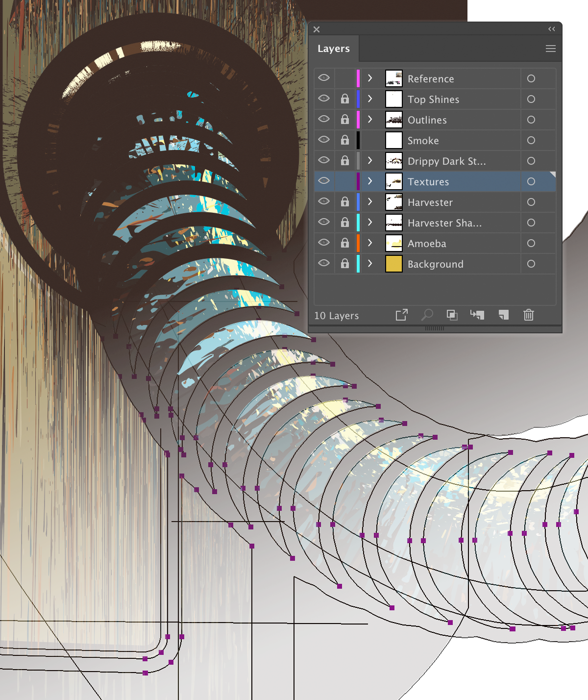This screenshot has width=588, height=700.
Task: Unlock the Outlines layer
Action: click(x=345, y=120)
